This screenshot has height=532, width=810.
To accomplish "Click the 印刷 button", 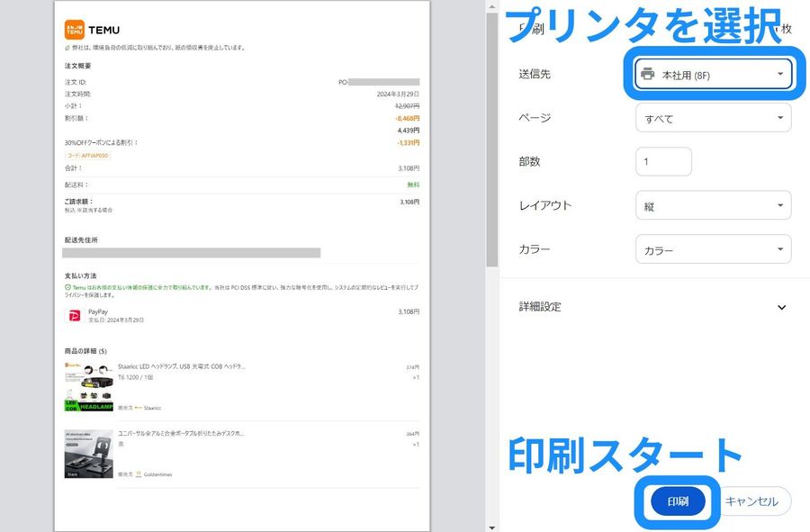I will 678,501.
